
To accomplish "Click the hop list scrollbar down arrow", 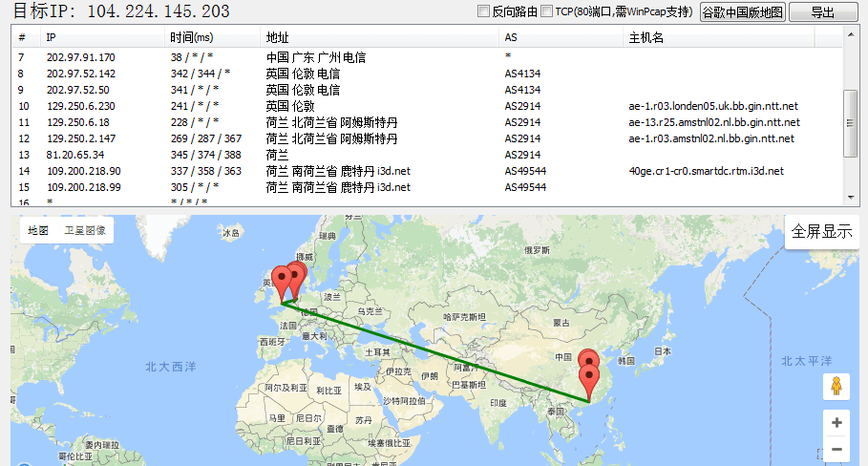I will [x=851, y=198].
